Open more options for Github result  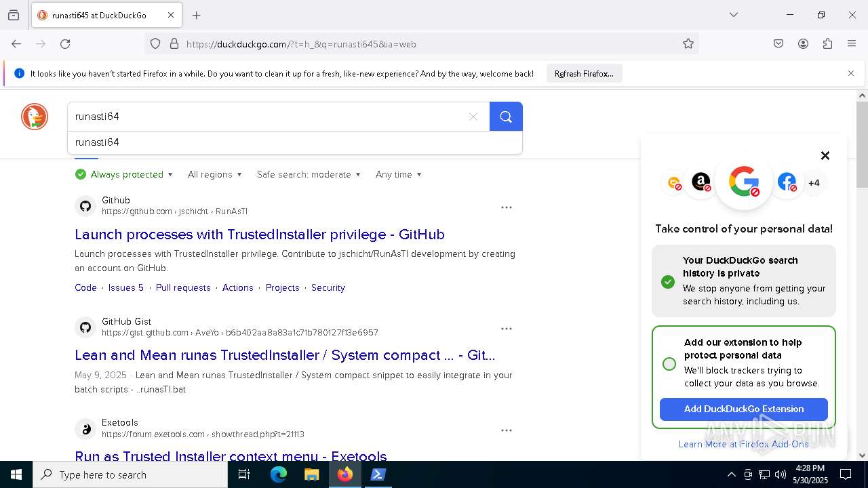tap(507, 207)
